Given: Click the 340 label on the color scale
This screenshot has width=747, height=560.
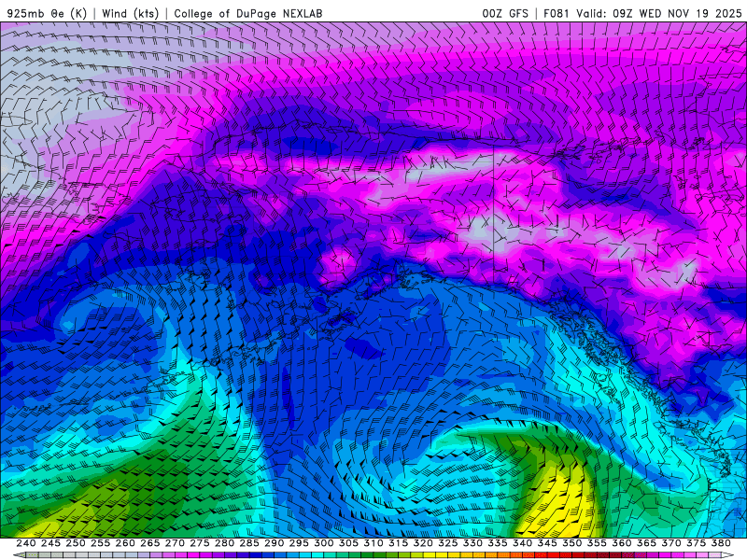Looking at the screenshot, I should click(522, 543).
